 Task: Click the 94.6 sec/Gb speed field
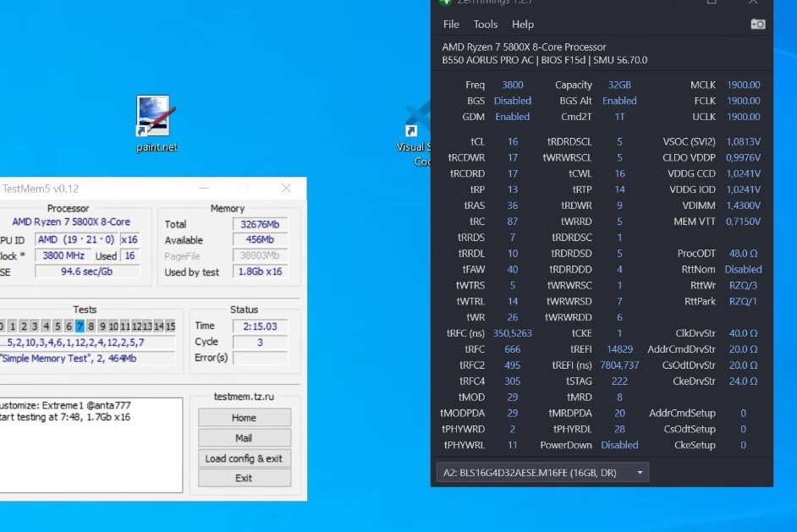click(87, 271)
